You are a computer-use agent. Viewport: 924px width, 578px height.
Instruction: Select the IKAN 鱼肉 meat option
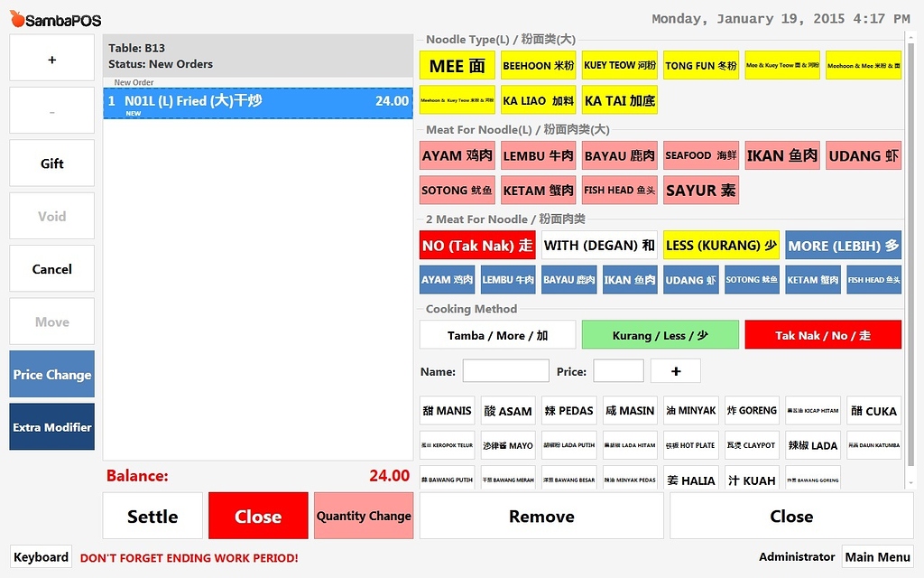pyautogui.click(x=781, y=155)
